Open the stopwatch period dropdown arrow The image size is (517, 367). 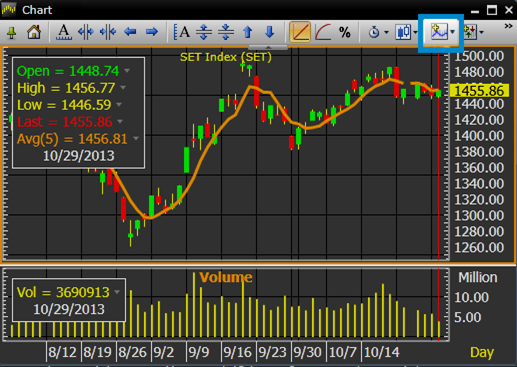point(386,32)
